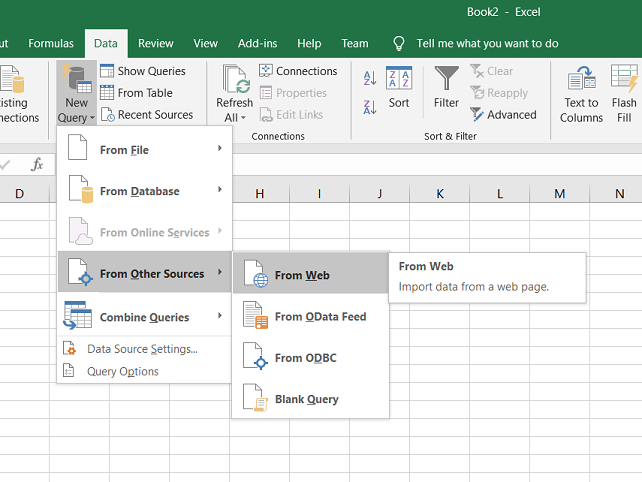Choose From Web in the submenu
642x482 pixels.
point(311,274)
